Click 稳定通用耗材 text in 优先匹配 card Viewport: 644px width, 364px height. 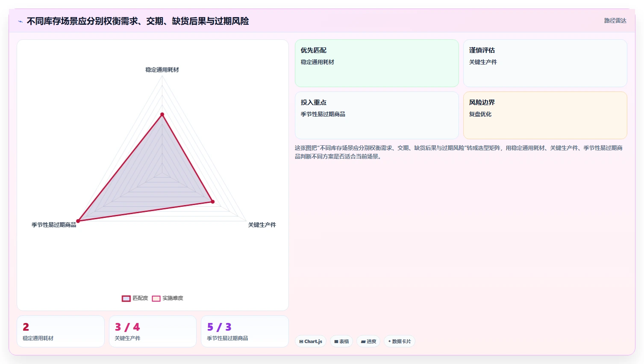pyautogui.click(x=318, y=62)
